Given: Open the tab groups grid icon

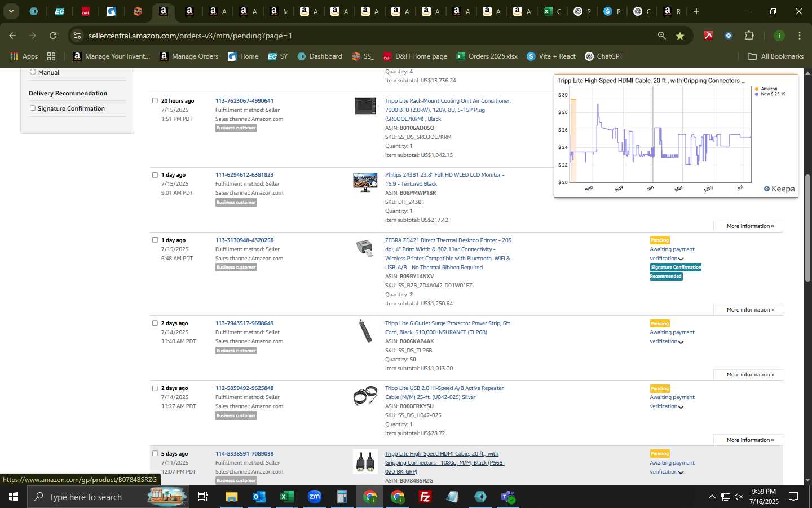Looking at the screenshot, I should (51, 56).
